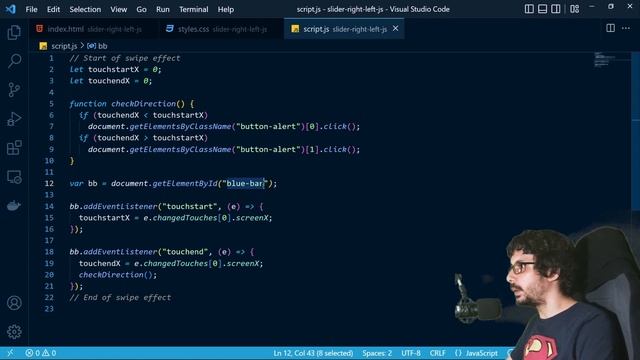Screen dimensions: 640x360
Task: Open the editor More Actions menu
Action: [626, 28]
